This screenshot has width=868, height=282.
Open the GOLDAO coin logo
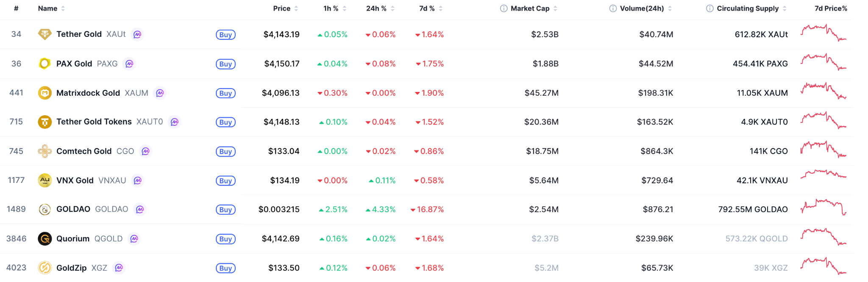pos(45,209)
